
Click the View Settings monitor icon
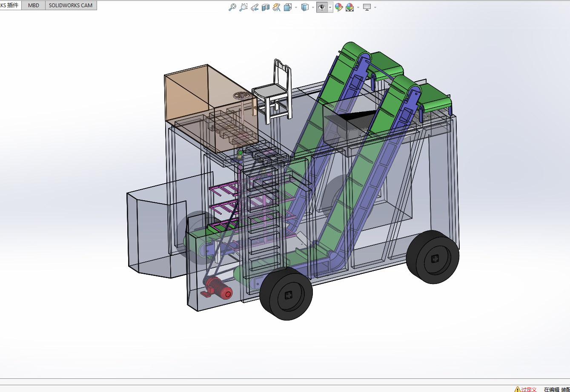(367, 7)
